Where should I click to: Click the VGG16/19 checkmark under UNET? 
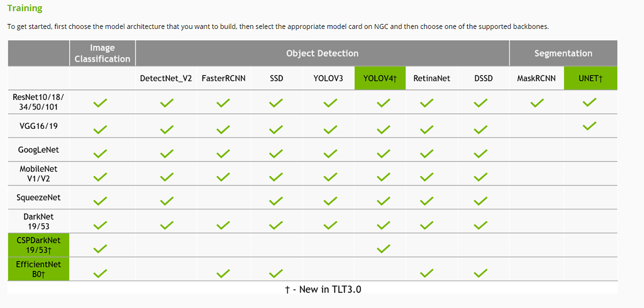click(589, 126)
